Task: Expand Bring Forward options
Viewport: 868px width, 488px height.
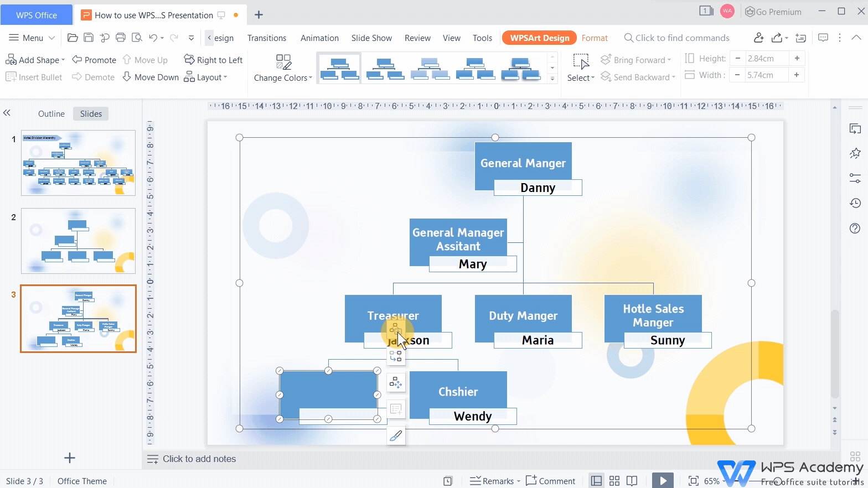Action: click(x=636, y=60)
